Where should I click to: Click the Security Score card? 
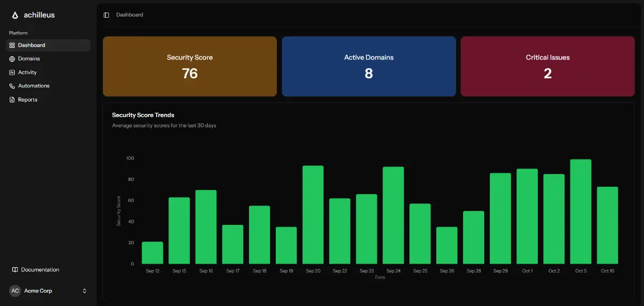190,67
